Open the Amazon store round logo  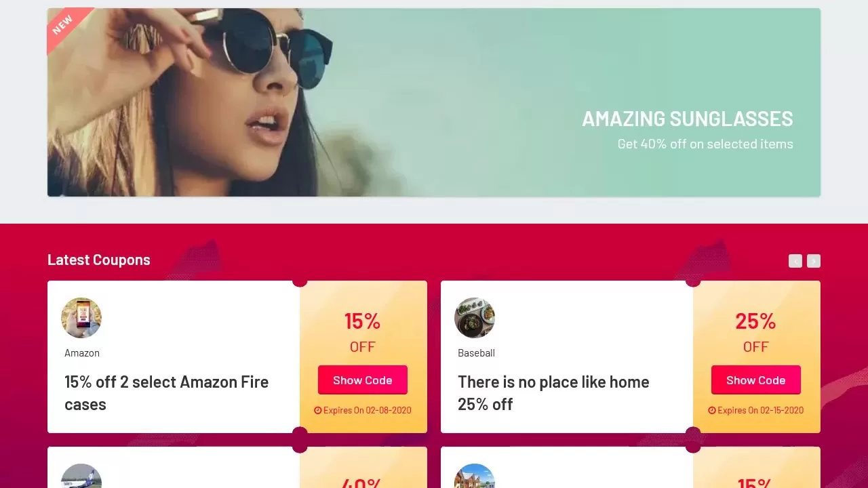[81, 318]
